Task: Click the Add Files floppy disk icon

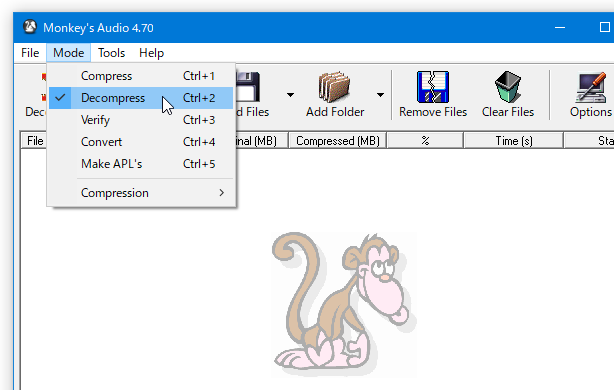Action: (x=248, y=87)
